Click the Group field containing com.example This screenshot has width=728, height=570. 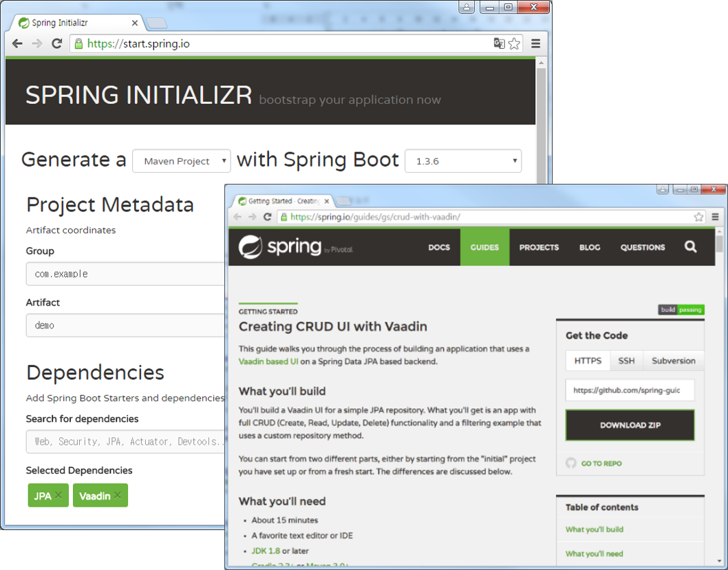(125, 273)
